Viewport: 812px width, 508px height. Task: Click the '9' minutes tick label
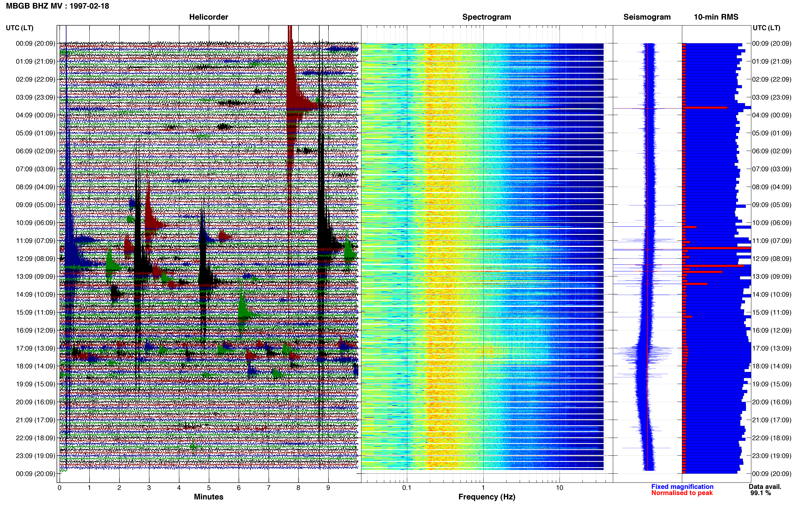click(x=328, y=487)
